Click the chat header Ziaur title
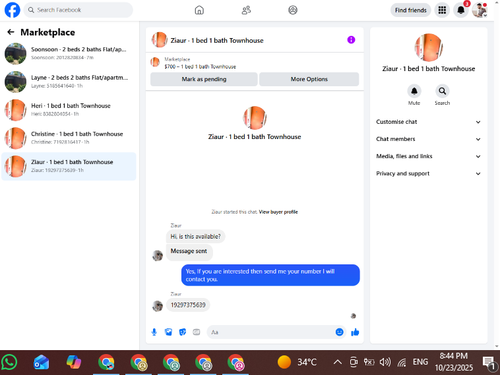The width and height of the screenshot is (500, 375). (x=217, y=40)
